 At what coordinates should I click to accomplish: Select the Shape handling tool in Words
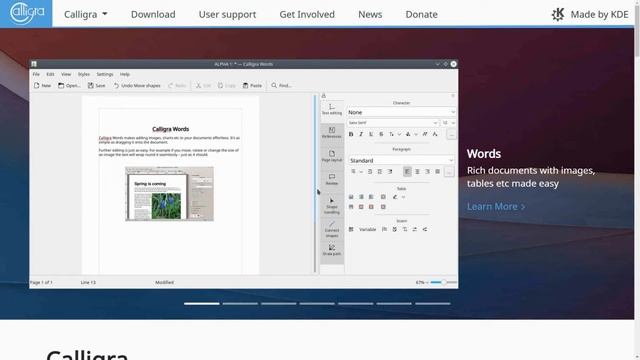pos(332,206)
